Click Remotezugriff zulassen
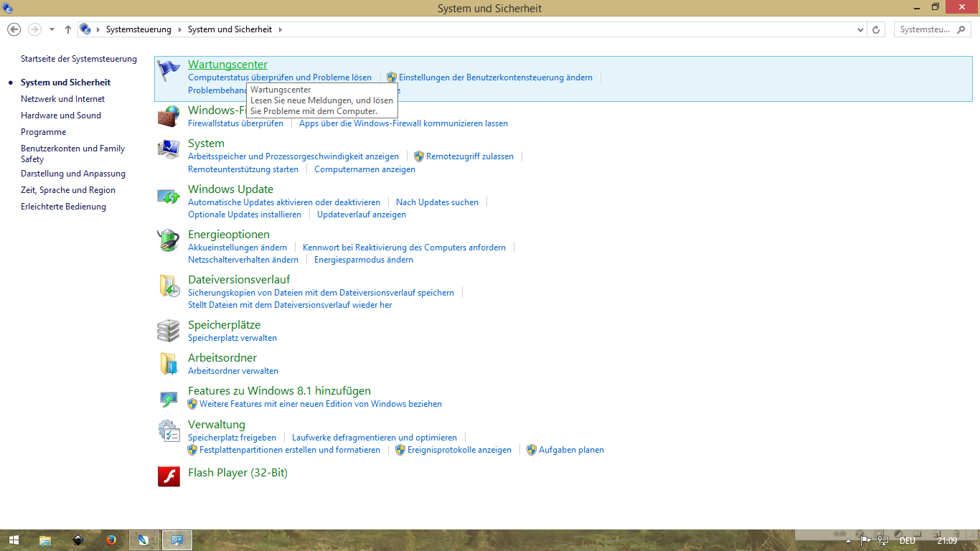The image size is (980, 551). pyautogui.click(x=470, y=156)
